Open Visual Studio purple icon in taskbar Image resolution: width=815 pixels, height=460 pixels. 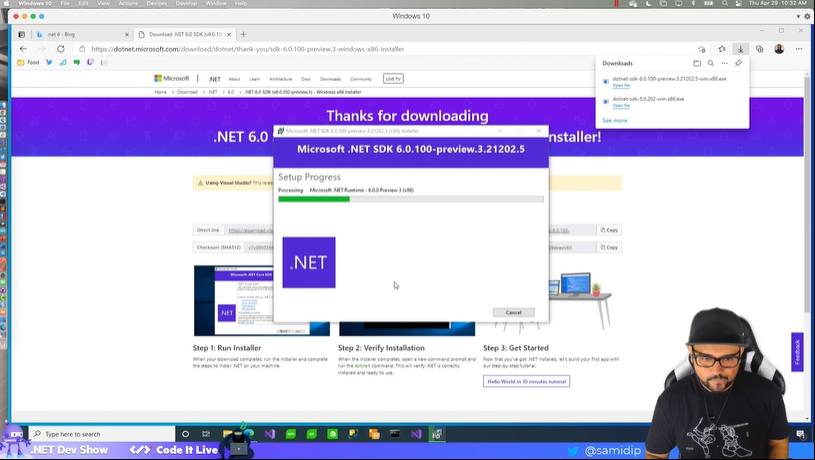[x=269, y=434]
